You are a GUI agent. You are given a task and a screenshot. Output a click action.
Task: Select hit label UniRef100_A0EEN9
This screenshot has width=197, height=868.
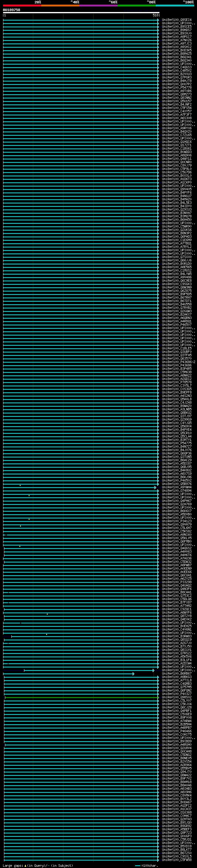coord(177,568)
